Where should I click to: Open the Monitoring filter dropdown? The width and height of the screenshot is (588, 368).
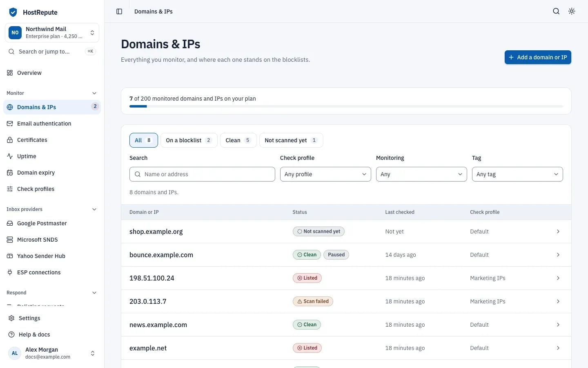tap(421, 174)
